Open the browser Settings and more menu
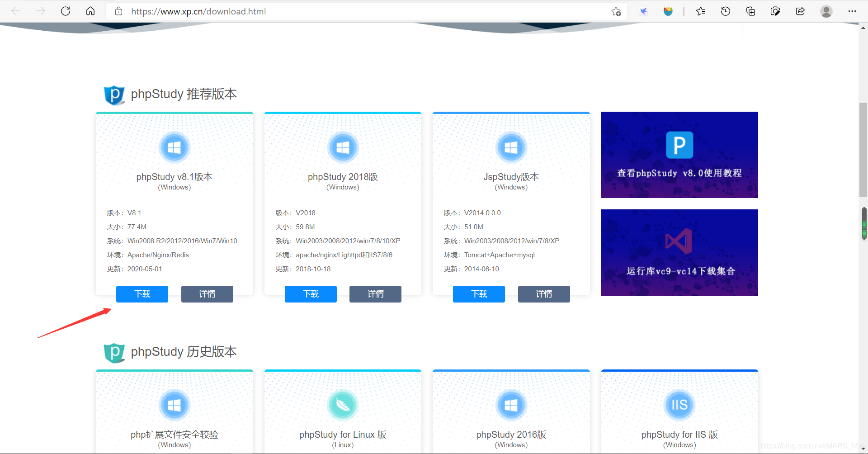 click(852, 11)
